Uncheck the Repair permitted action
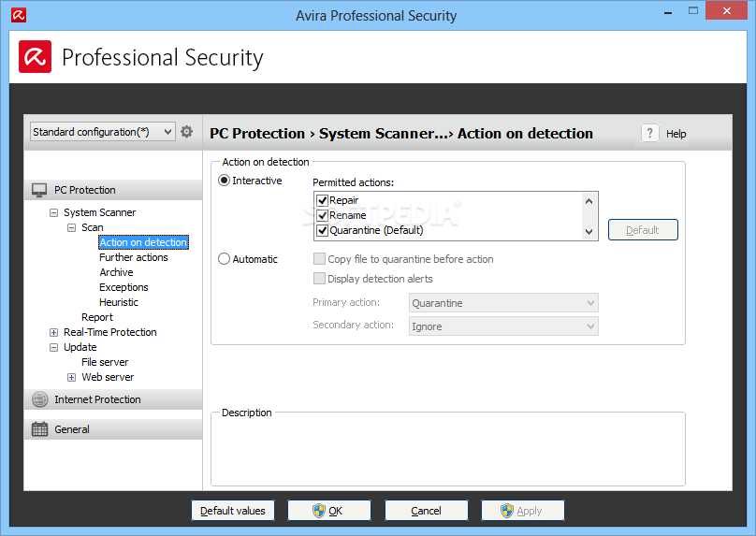 (x=322, y=200)
